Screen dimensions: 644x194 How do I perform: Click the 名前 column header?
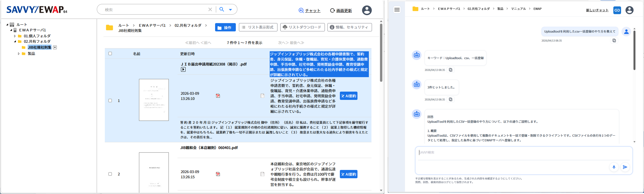click(137, 54)
